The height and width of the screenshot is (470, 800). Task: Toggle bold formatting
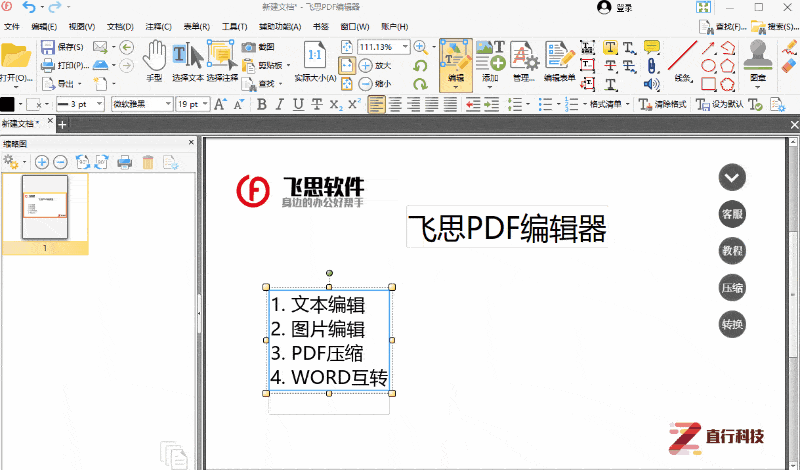coord(262,105)
